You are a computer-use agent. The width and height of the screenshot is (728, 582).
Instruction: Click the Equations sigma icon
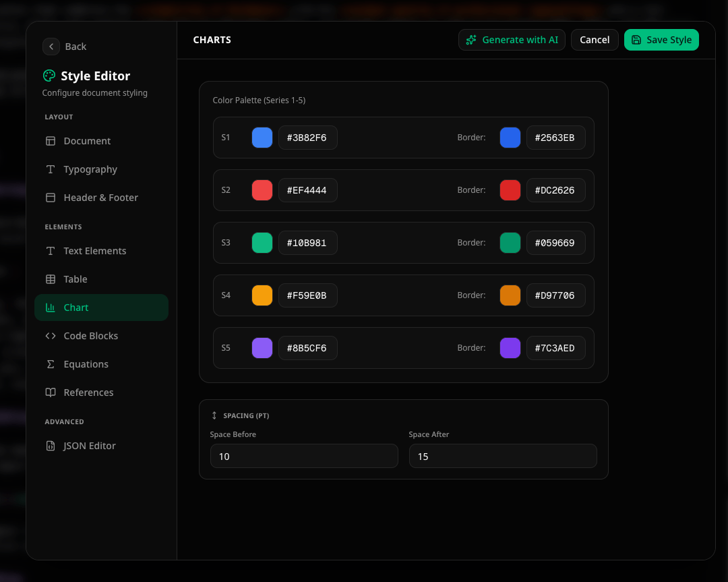(x=51, y=365)
